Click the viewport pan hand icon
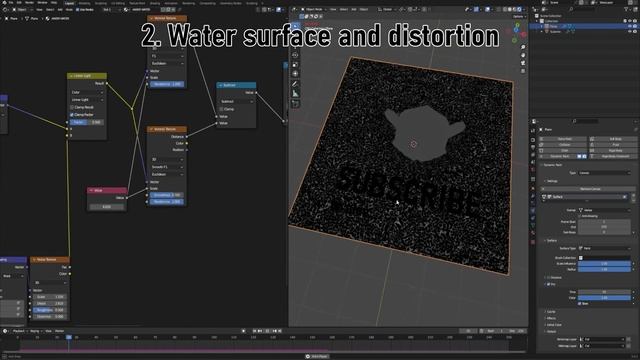This screenshot has height=360, width=640. (x=523, y=55)
